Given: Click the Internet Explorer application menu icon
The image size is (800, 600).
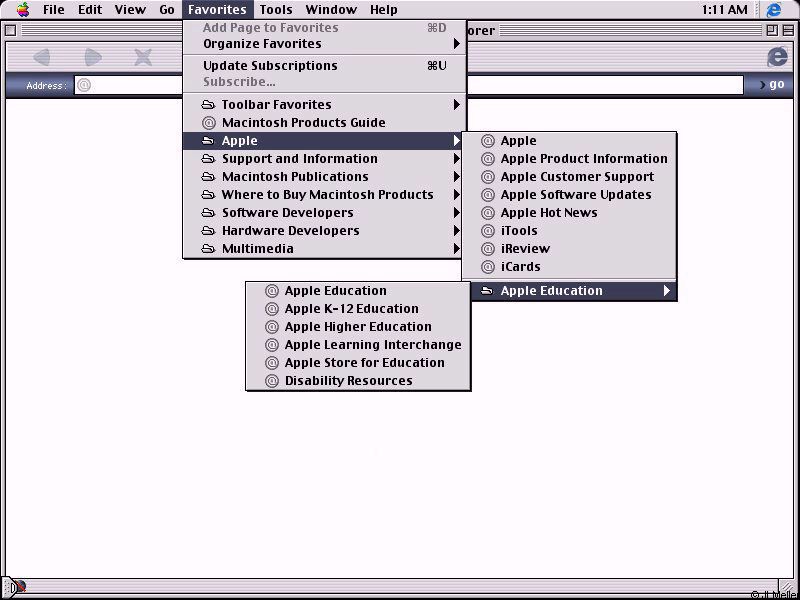Looking at the screenshot, I should [774, 10].
